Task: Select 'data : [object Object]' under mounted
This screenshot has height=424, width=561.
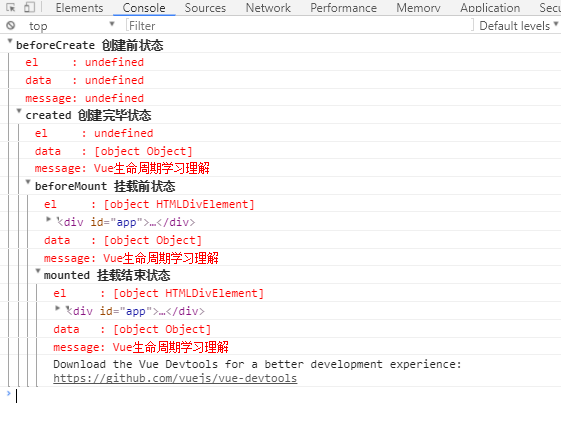Action: coord(132,329)
